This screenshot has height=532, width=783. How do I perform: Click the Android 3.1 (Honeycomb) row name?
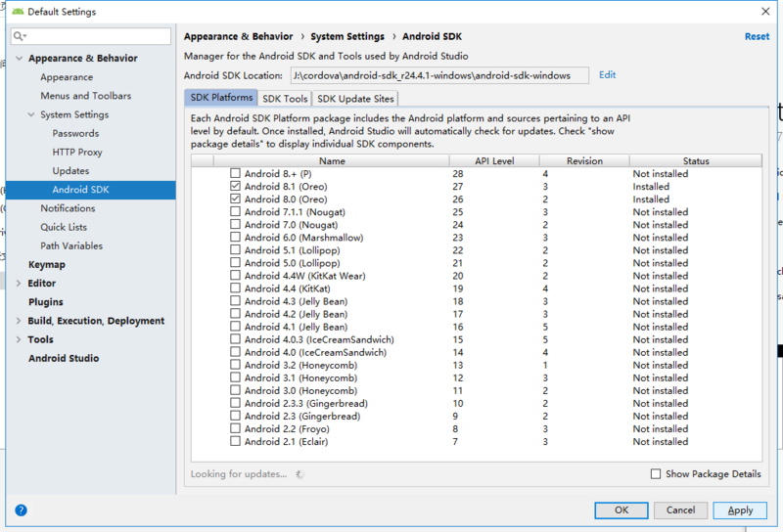tap(300, 377)
